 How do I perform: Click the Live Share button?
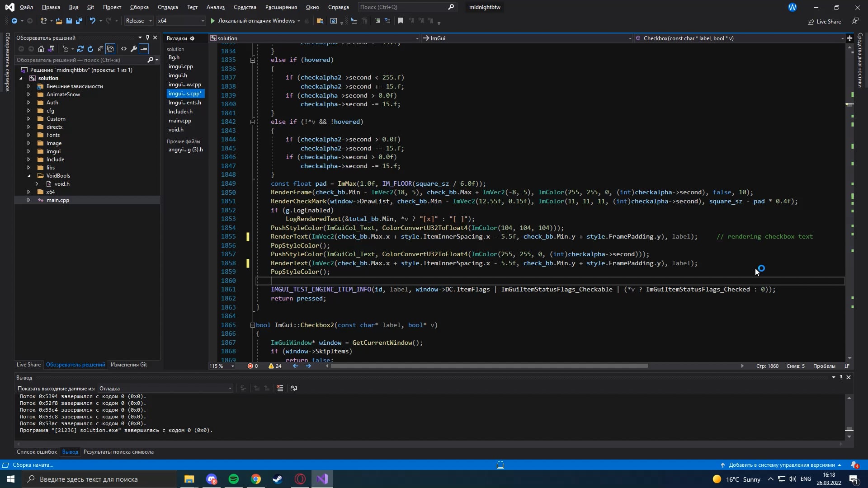(824, 22)
